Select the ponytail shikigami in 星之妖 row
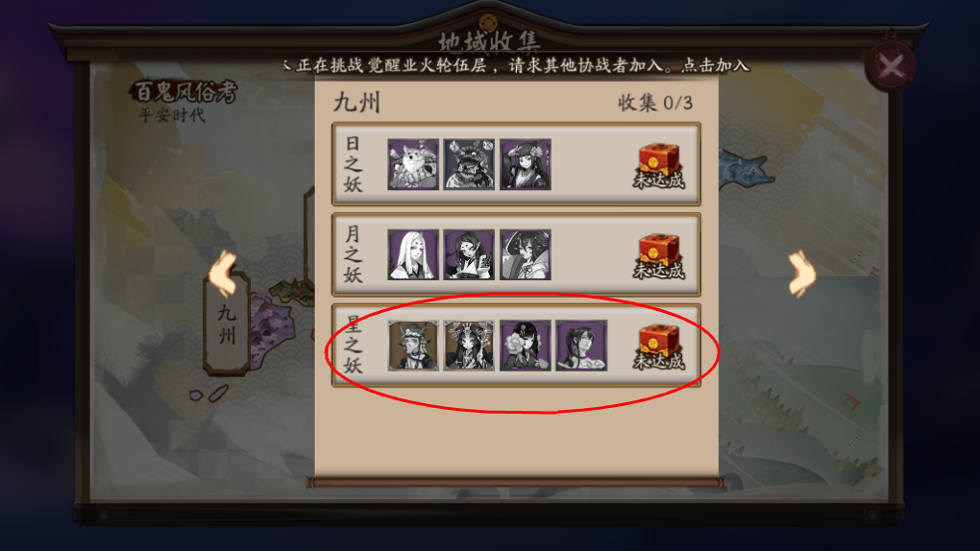 [x=581, y=346]
